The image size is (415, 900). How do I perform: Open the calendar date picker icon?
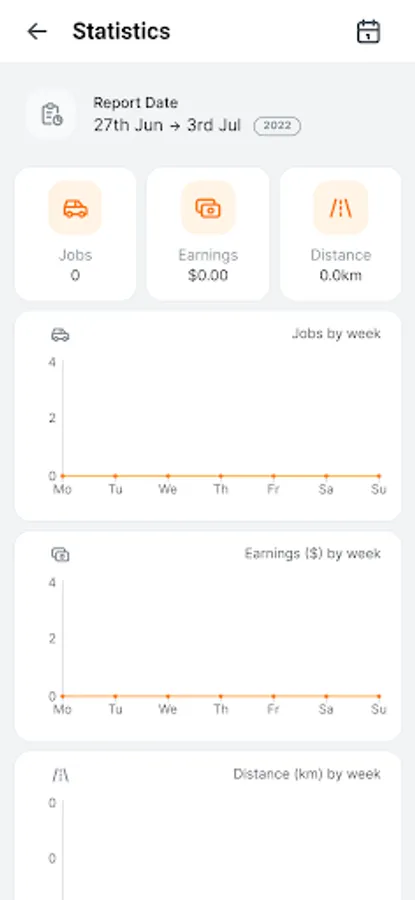(x=369, y=31)
